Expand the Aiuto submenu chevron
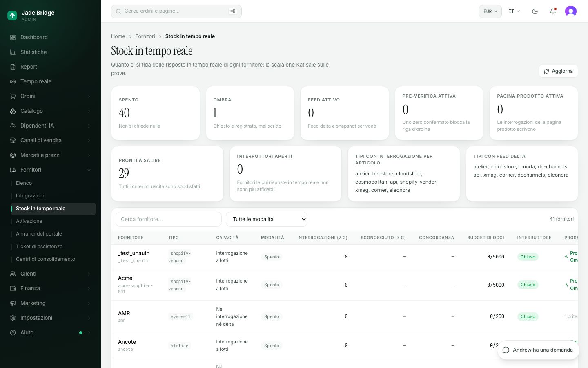This screenshot has width=588, height=368. (x=89, y=332)
